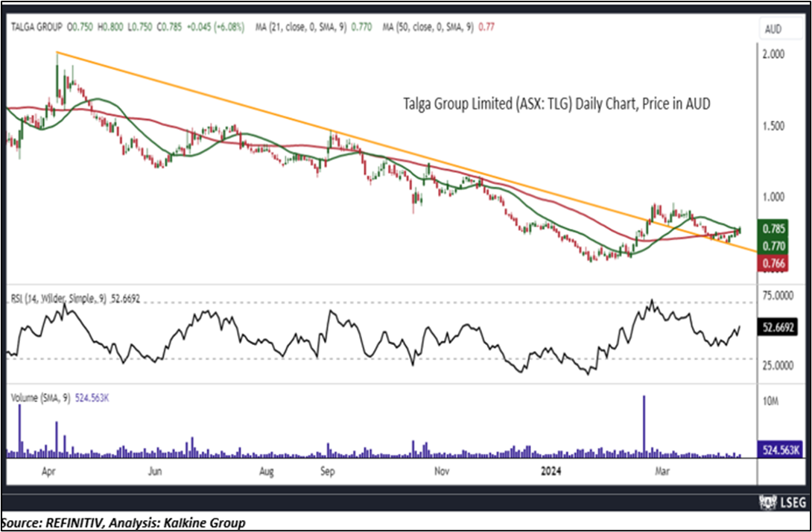The image size is (812, 532).
Task: Click the 52.6692 RSI value tag
Action: pos(777,327)
